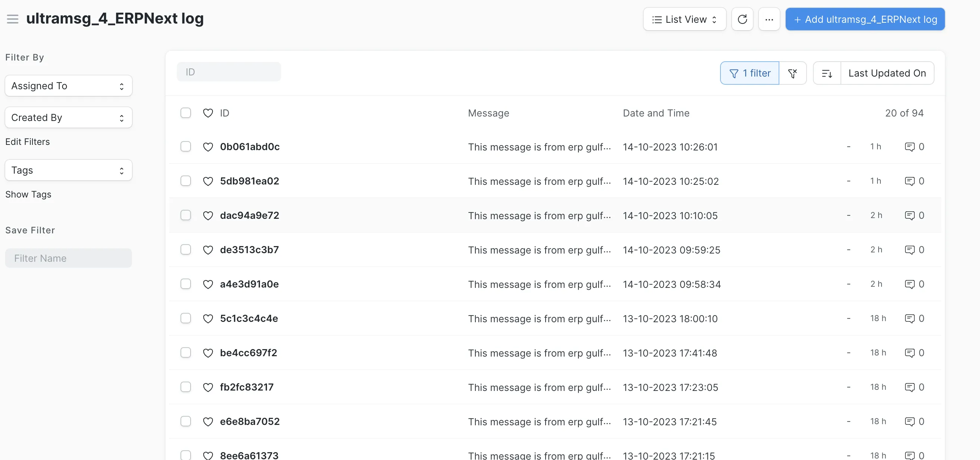This screenshot has height=460, width=980.
Task: Tick the checkbox next to e6e8ba7052
Action: tap(186, 421)
